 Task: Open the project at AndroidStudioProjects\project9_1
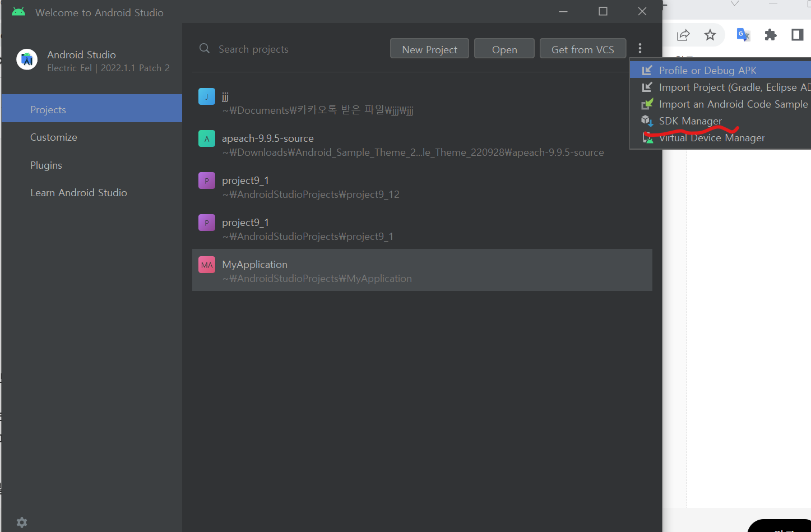(422, 229)
